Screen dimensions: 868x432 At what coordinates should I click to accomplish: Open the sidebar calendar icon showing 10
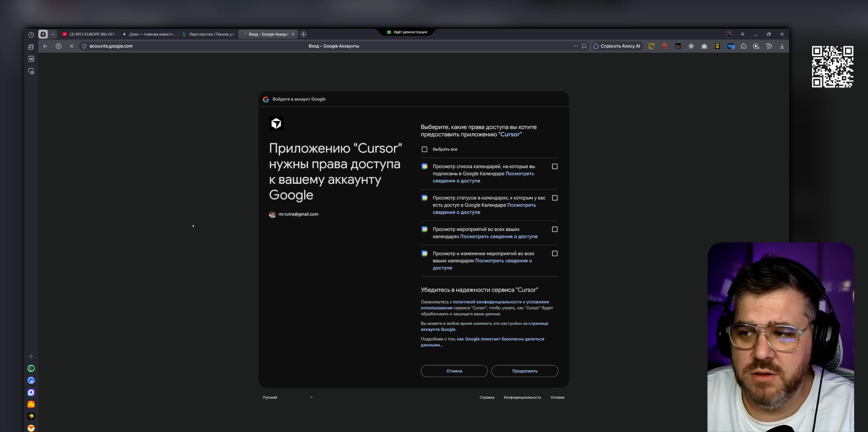[31, 59]
